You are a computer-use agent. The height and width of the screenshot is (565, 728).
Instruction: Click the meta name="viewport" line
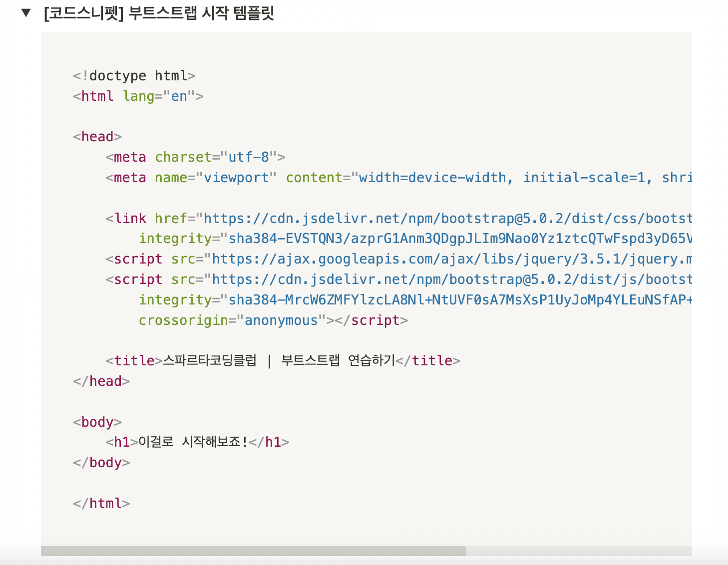pyautogui.click(x=399, y=178)
